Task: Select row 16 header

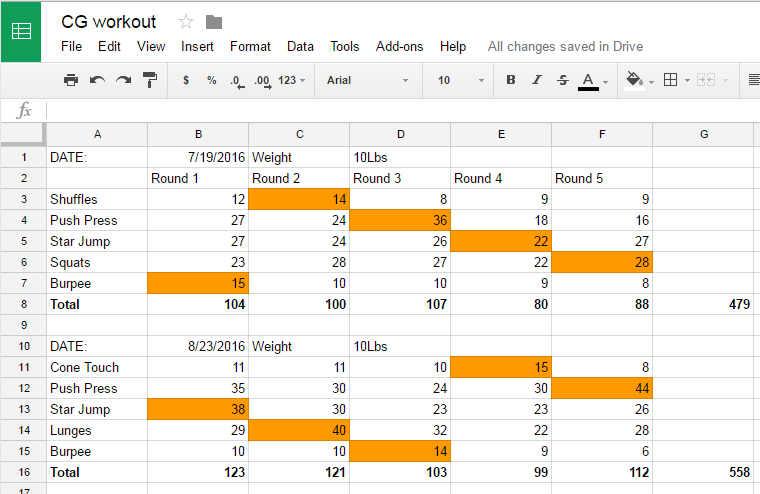Action: click(23, 472)
